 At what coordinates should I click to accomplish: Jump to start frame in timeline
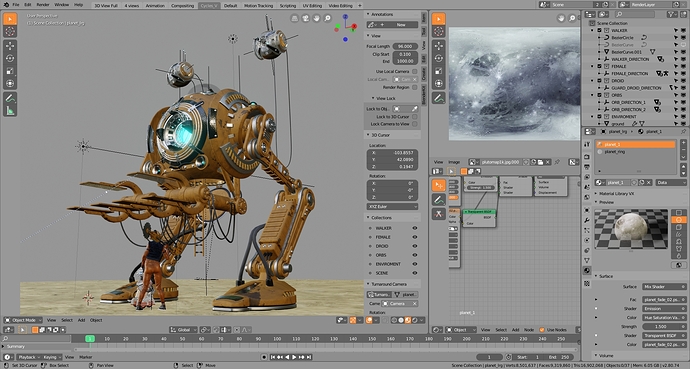point(273,357)
